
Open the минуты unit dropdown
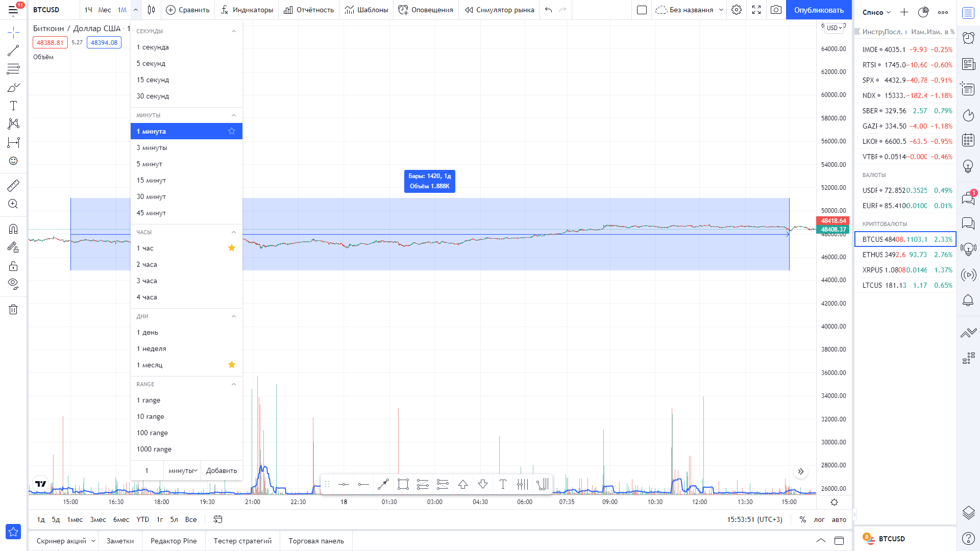pos(182,470)
